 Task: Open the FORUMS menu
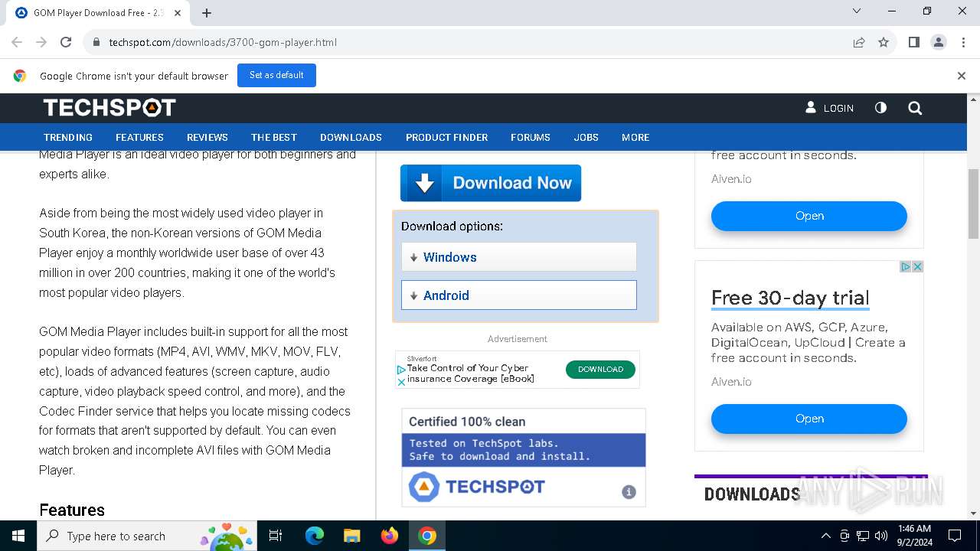(531, 138)
